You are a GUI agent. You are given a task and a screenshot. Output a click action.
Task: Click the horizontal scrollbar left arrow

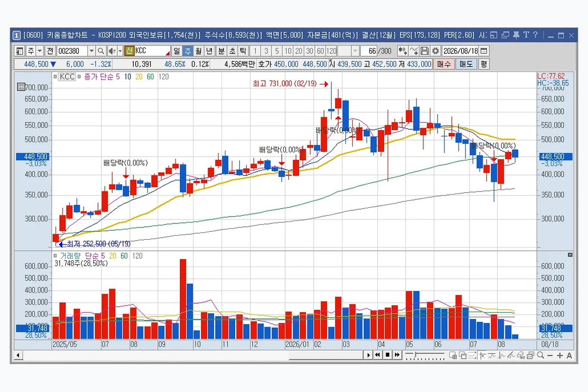pos(18,355)
